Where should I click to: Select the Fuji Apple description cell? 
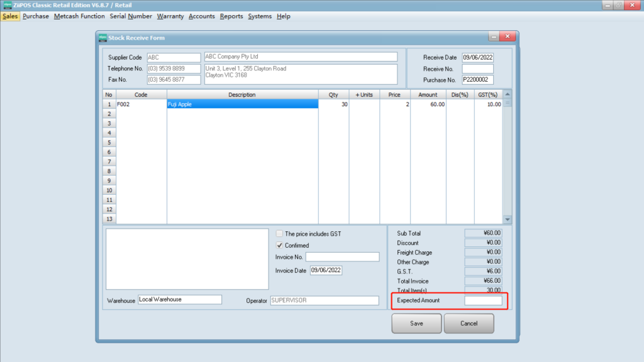(x=242, y=104)
